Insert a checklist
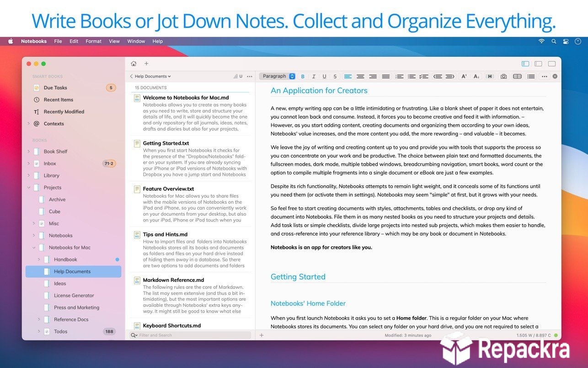Viewport: 588px width, 368px height. click(424, 76)
